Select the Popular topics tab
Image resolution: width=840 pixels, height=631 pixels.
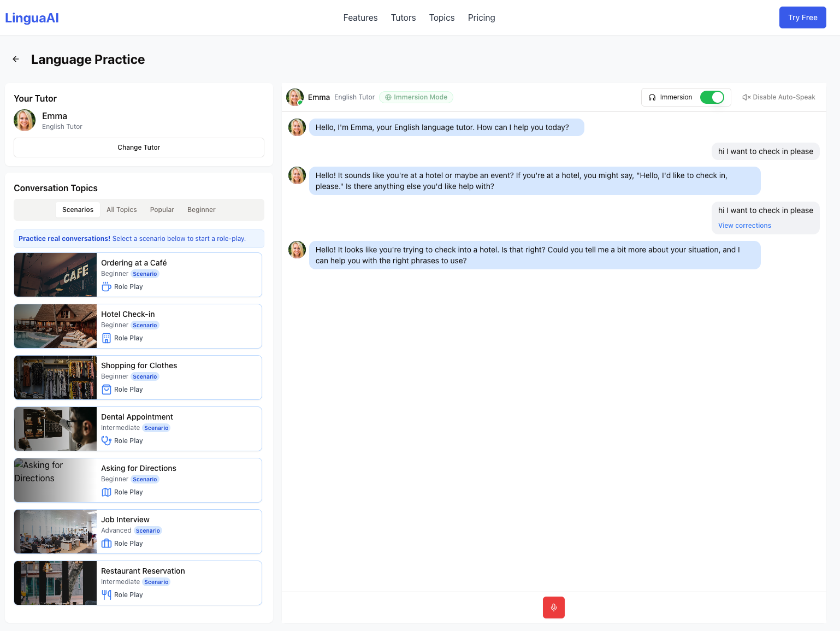pyautogui.click(x=162, y=210)
